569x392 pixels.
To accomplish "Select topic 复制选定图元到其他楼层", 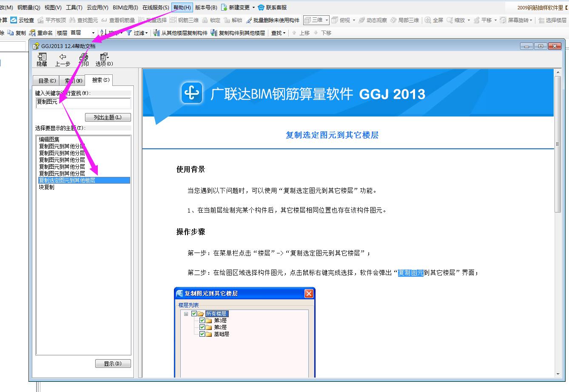I will pos(84,180).
